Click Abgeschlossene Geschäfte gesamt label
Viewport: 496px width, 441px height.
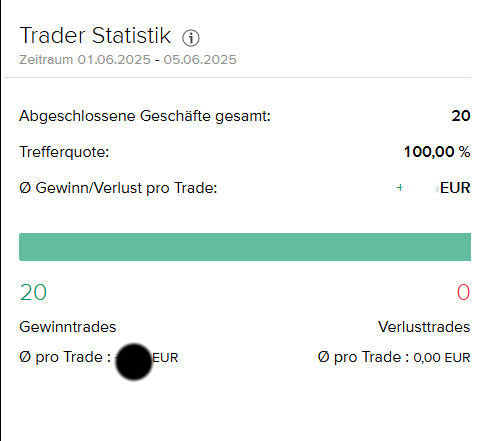(145, 116)
